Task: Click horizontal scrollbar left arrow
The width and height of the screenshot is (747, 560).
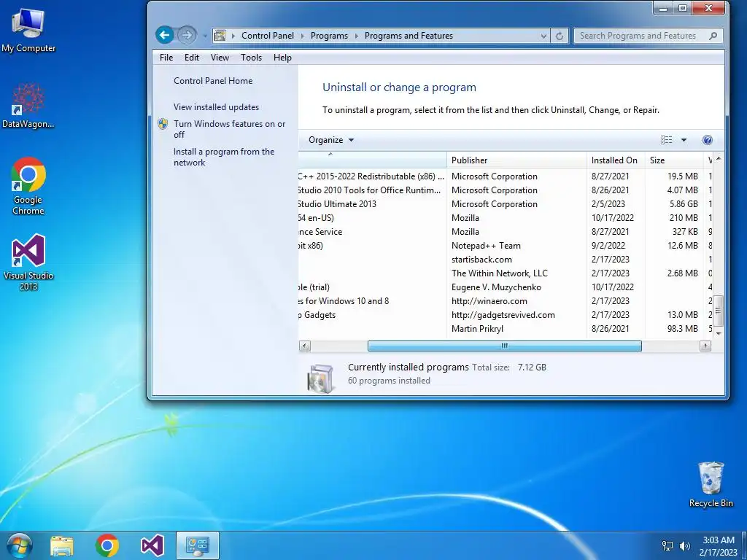Action: click(x=305, y=346)
